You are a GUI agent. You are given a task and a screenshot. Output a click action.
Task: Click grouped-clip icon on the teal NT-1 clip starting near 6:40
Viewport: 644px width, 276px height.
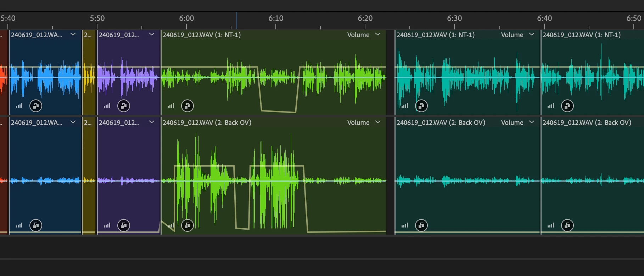(x=567, y=106)
